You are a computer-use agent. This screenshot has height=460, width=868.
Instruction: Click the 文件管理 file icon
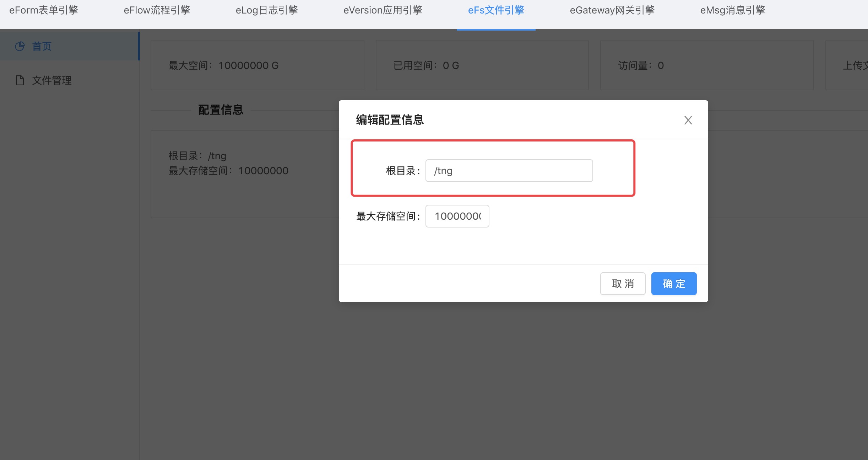click(x=20, y=80)
